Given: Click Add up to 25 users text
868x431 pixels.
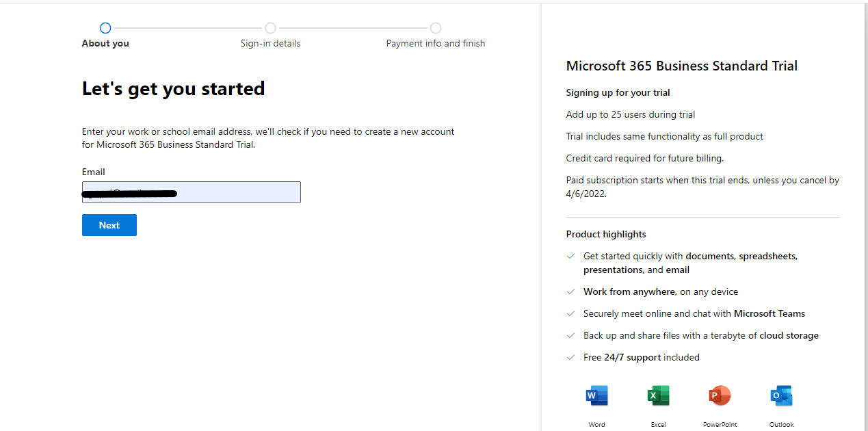Looking at the screenshot, I should [631, 114].
